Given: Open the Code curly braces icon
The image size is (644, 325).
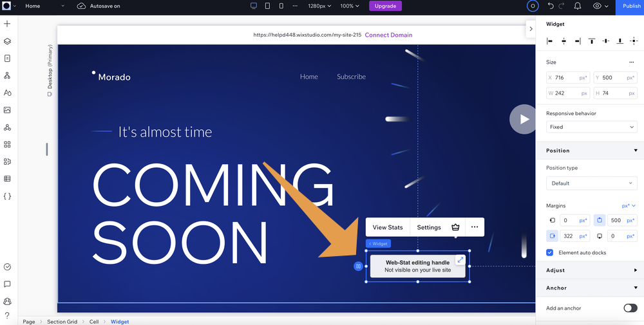Looking at the screenshot, I should [7, 196].
